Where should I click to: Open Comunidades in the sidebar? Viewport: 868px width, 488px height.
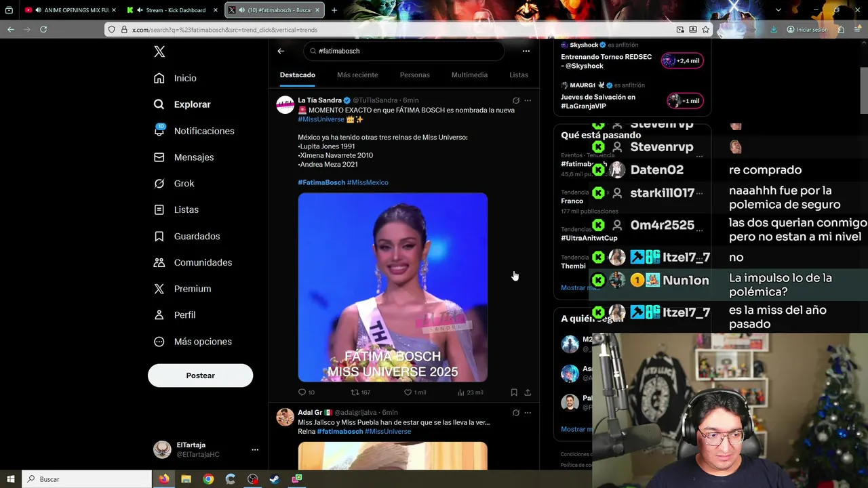tap(193, 262)
